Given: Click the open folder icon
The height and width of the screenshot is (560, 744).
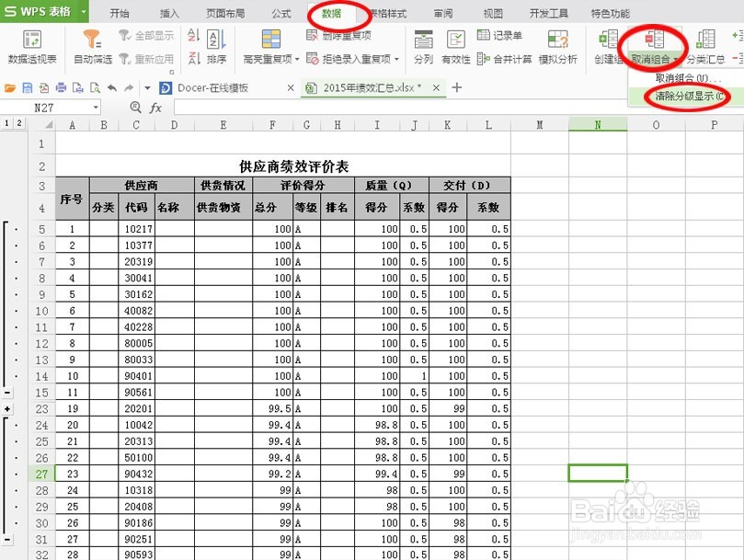Looking at the screenshot, I should click(x=10, y=88).
